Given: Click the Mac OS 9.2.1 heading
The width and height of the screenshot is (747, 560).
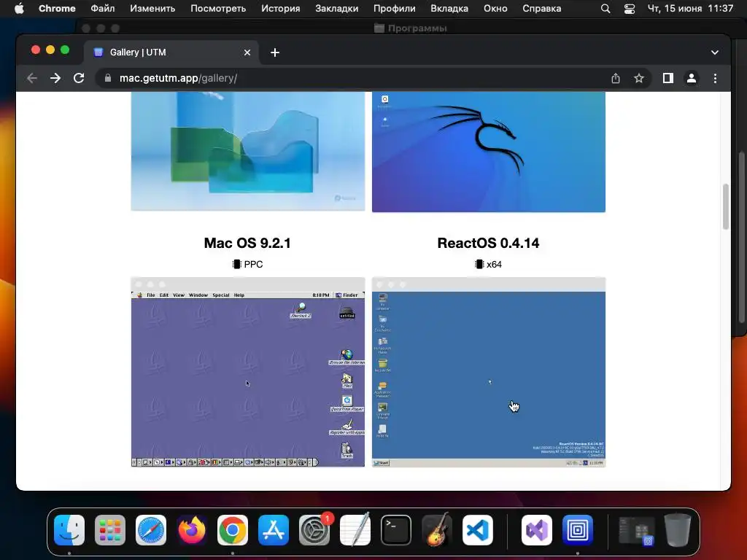Looking at the screenshot, I should pyautogui.click(x=247, y=243).
